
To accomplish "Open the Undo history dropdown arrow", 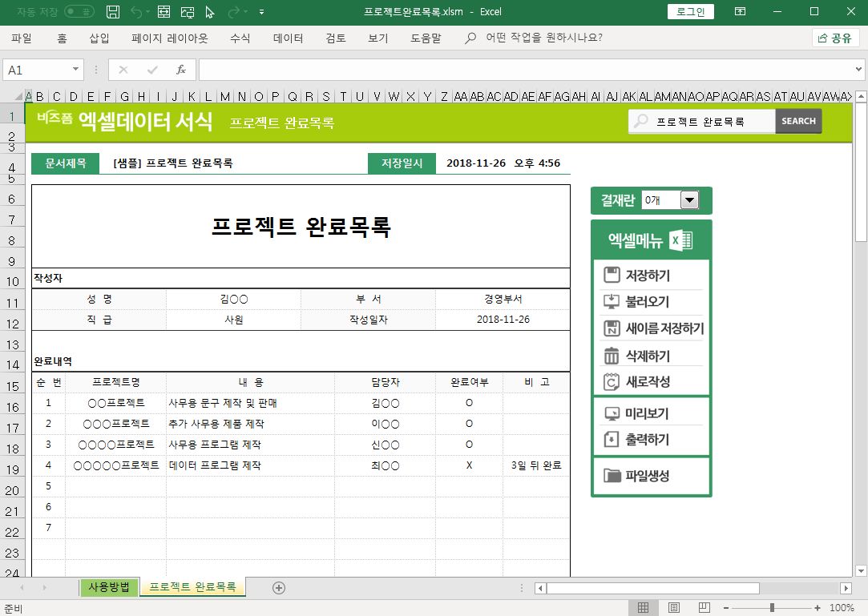I will (x=147, y=12).
